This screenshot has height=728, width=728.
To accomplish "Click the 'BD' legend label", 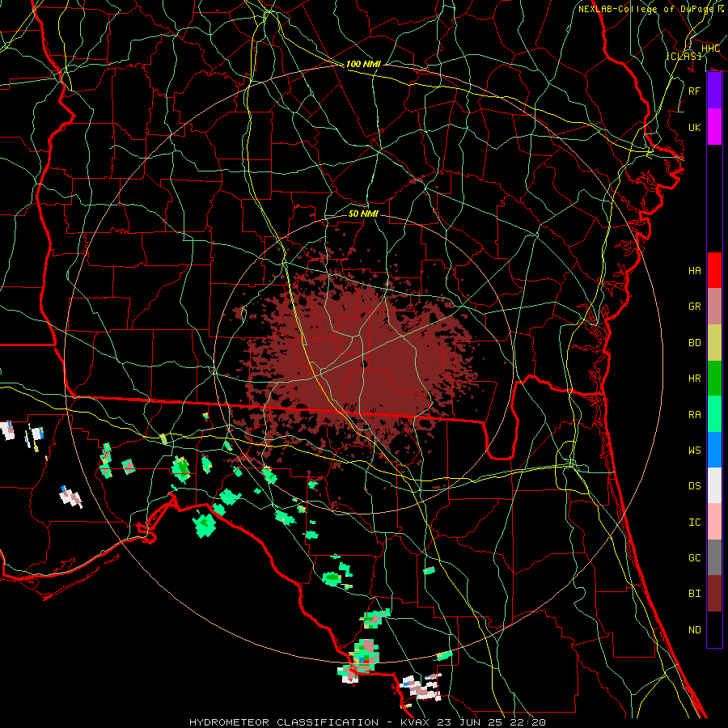I will tap(694, 343).
